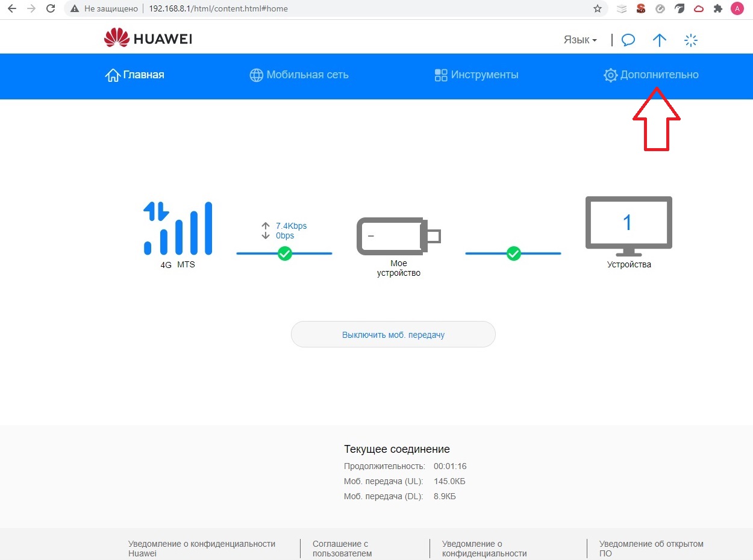Open SMS messages speech bubble icon
This screenshot has width=753, height=560.
coord(628,40)
